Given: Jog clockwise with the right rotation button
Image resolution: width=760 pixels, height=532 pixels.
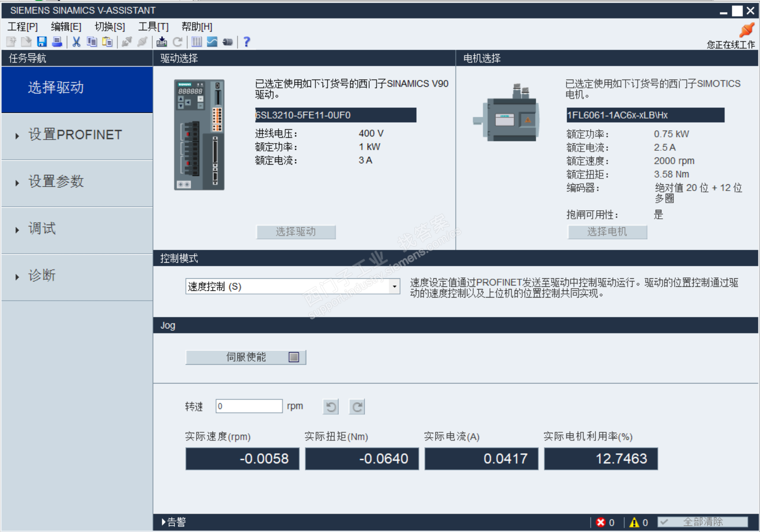Looking at the screenshot, I should tap(357, 407).
